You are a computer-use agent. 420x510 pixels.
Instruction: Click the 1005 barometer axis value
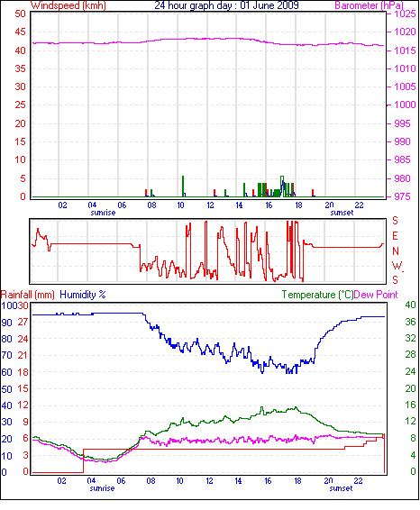[405, 87]
